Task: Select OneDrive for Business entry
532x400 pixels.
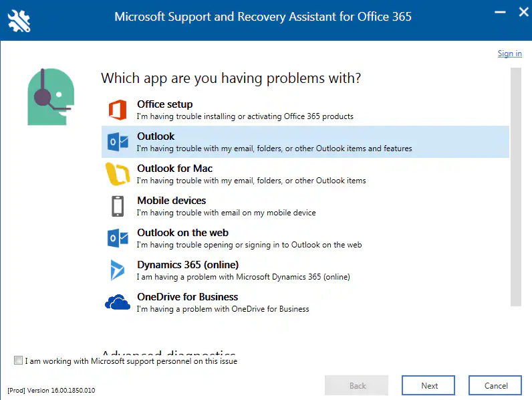Action: tap(187, 297)
